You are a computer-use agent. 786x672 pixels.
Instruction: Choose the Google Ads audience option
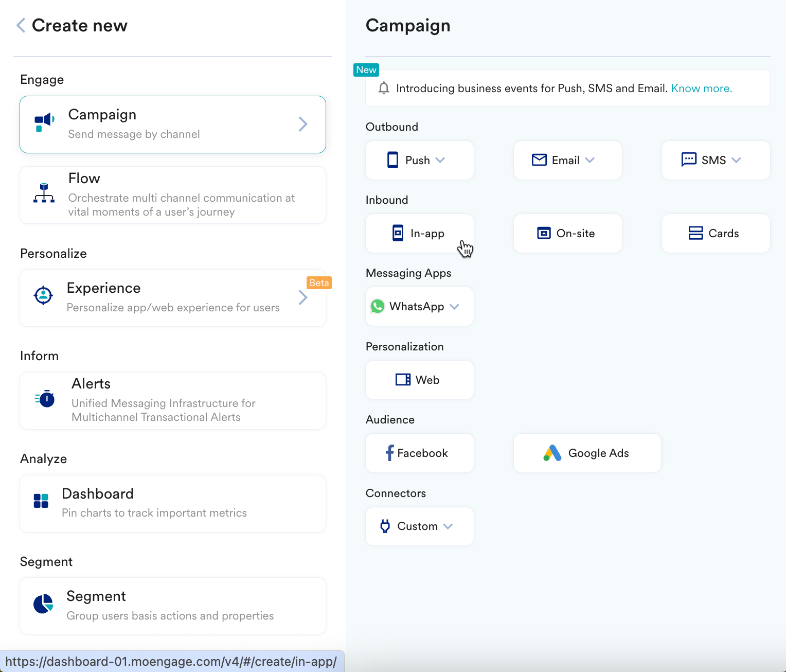pyautogui.click(x=587, y=453)
